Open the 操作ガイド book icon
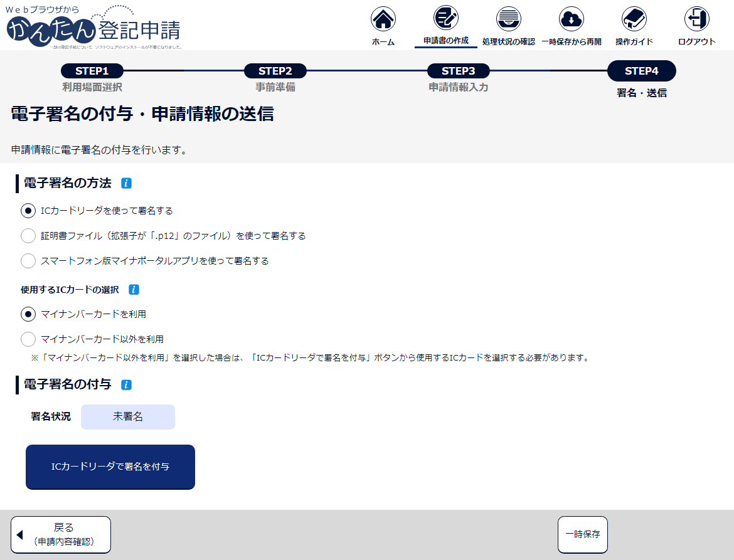 [x=634, y=19]
